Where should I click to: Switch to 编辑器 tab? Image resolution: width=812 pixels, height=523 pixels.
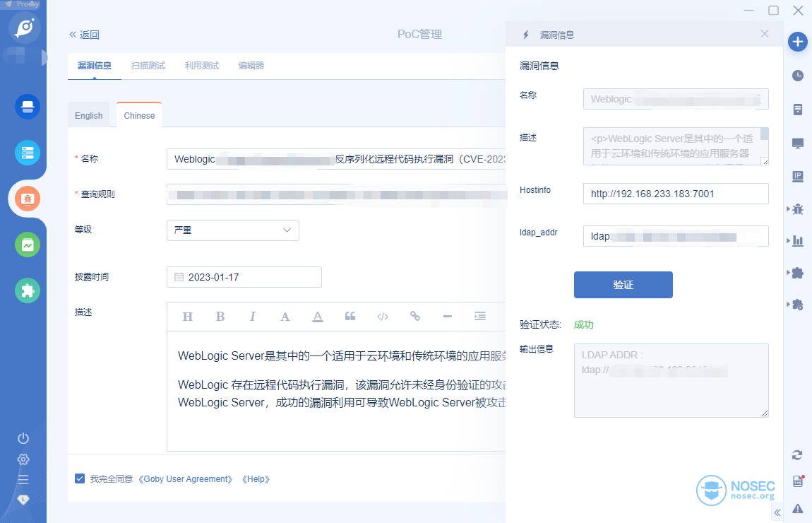pyautogui.click(x=251, y=65)
